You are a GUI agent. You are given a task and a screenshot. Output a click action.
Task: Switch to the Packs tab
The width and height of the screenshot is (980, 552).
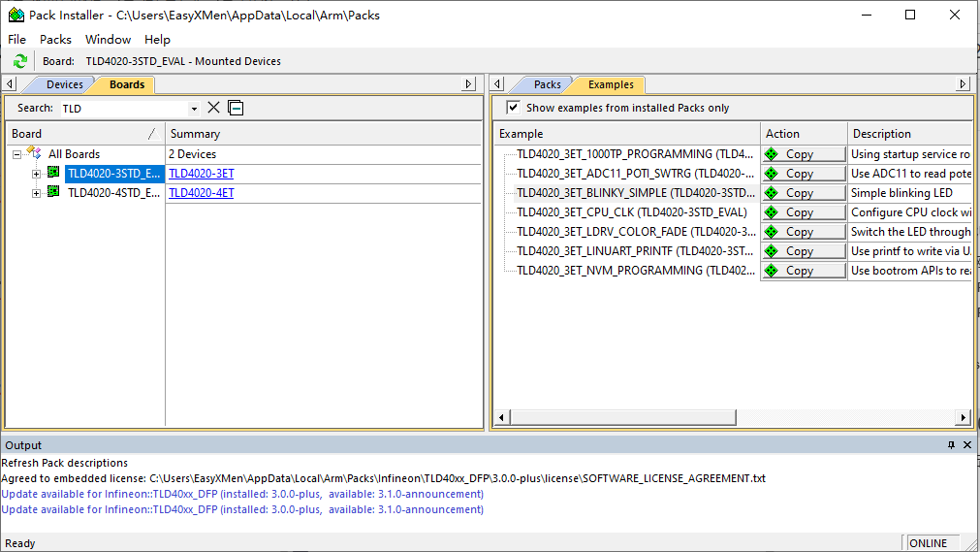pyautogui.click(x=547, y=84)
